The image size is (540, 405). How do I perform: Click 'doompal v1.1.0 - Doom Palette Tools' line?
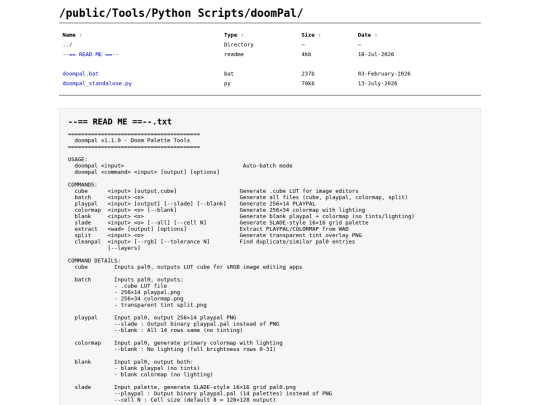point(132,141)
